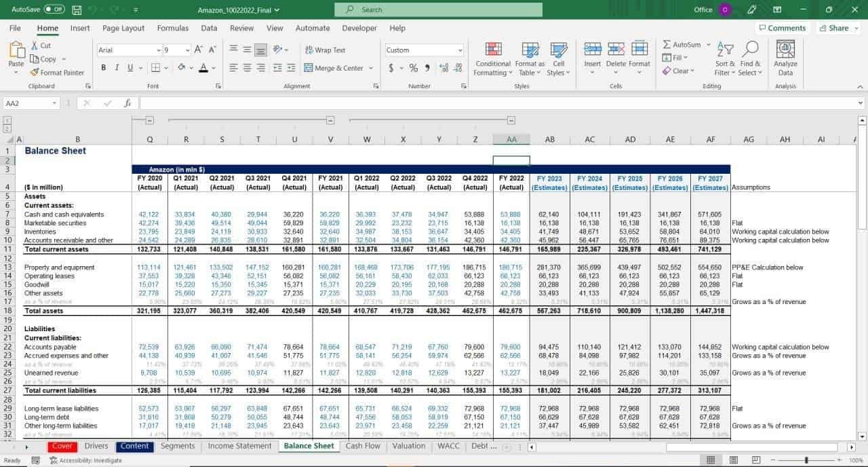The height and width of the screenshot is (467, 868).
Task: Click the Align Right icon
Action: 261,67
